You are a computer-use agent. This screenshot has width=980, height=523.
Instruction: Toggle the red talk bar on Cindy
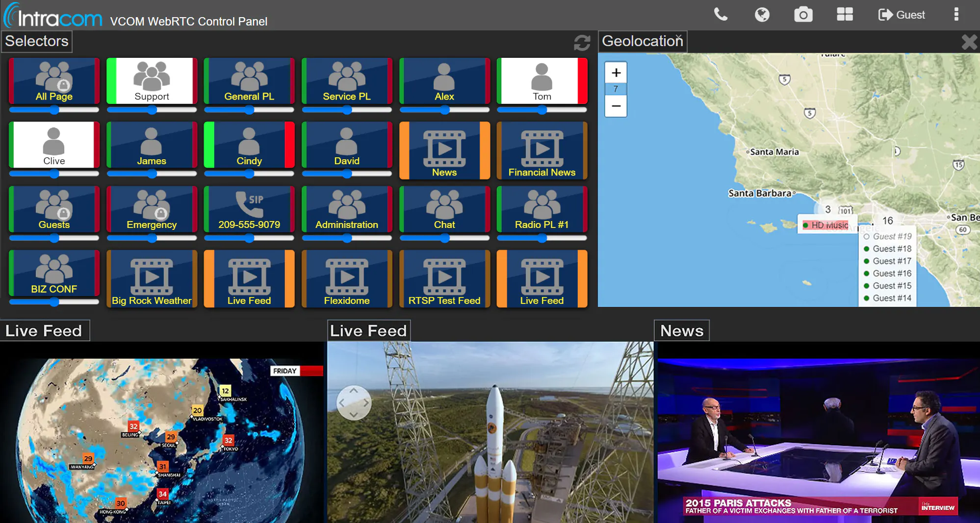tap(290, 145)
